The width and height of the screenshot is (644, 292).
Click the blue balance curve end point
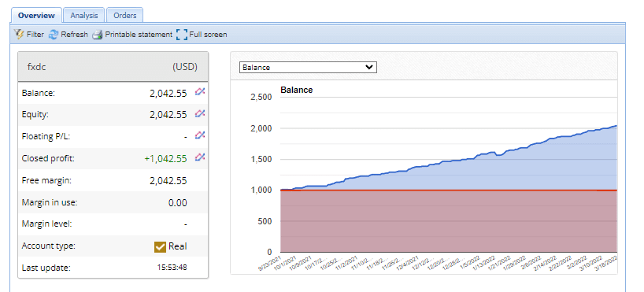pos(616,126)
